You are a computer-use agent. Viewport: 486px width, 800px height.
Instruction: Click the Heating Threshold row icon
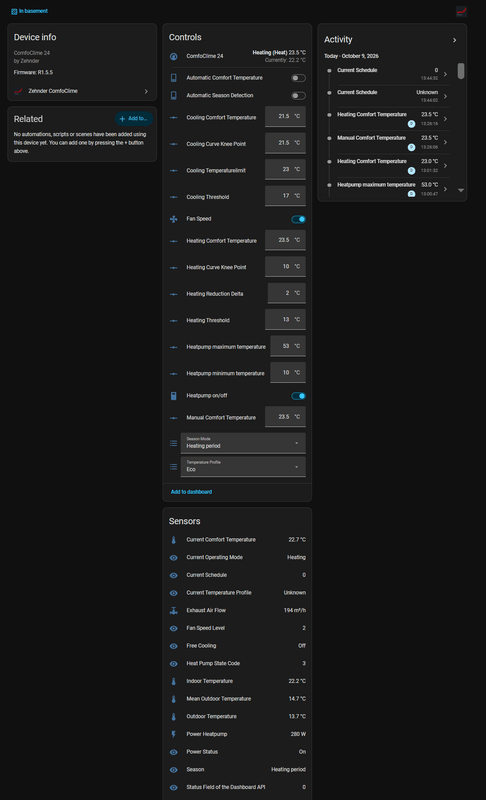tap(173, 320)
